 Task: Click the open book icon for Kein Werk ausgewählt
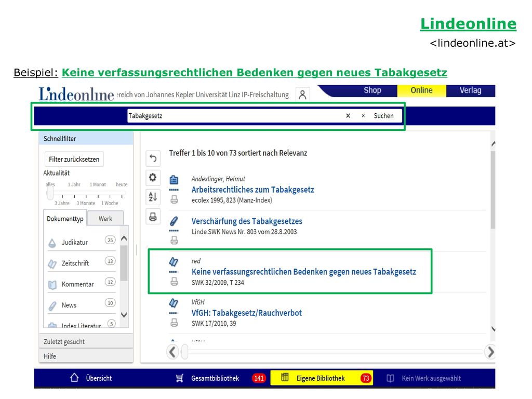[391, 378]
